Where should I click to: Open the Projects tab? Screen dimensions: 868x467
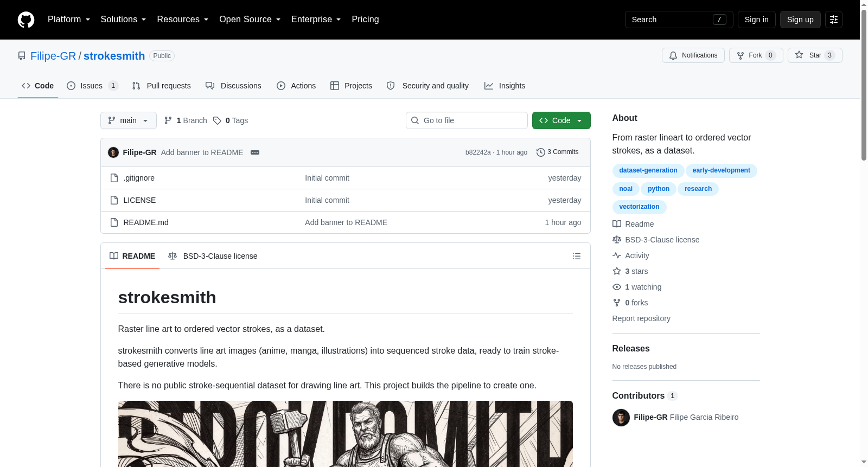point(351,86)
